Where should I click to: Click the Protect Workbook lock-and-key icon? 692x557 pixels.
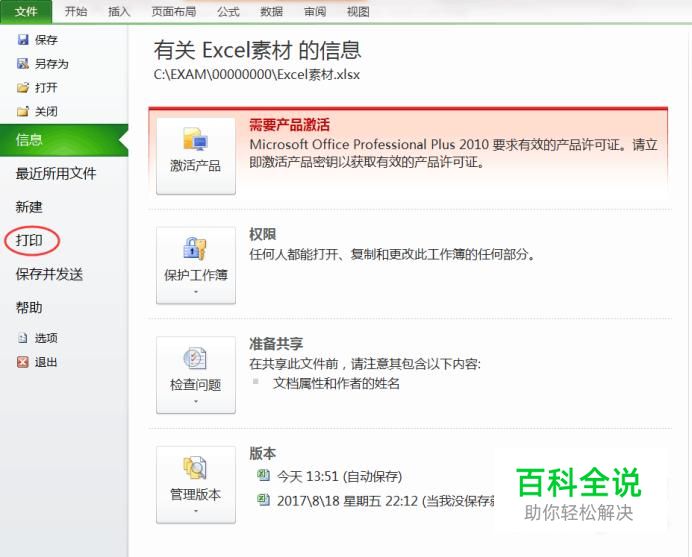point(195,248)
